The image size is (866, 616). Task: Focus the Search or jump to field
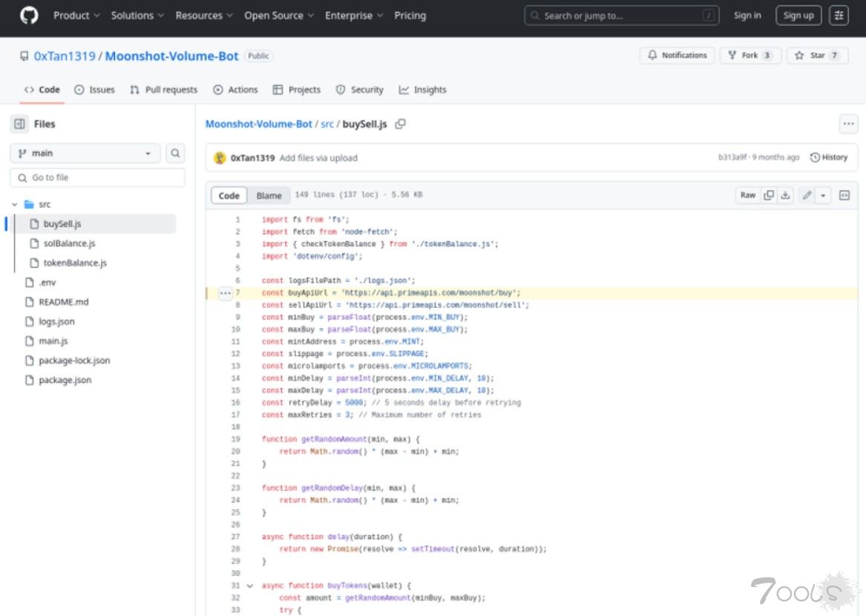pos(621,16)
